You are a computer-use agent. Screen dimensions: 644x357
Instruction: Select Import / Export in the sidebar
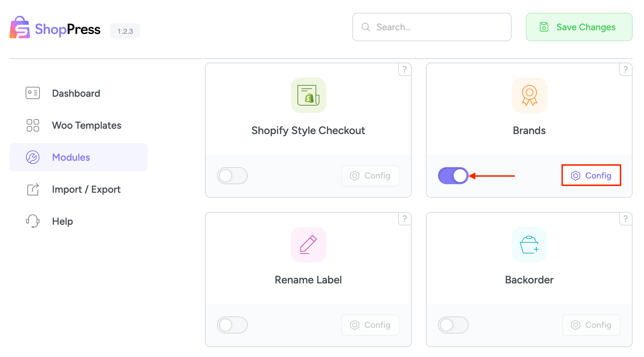[x=86, y=189]
